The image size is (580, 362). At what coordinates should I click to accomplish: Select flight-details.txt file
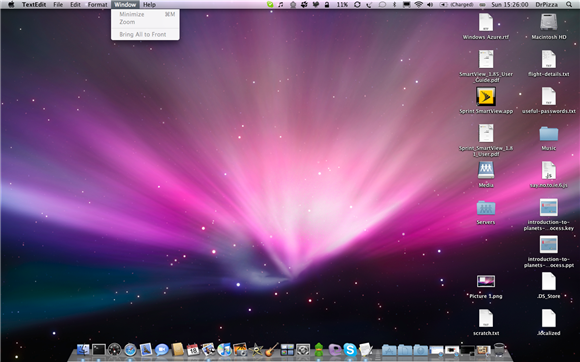coord(549,59)
